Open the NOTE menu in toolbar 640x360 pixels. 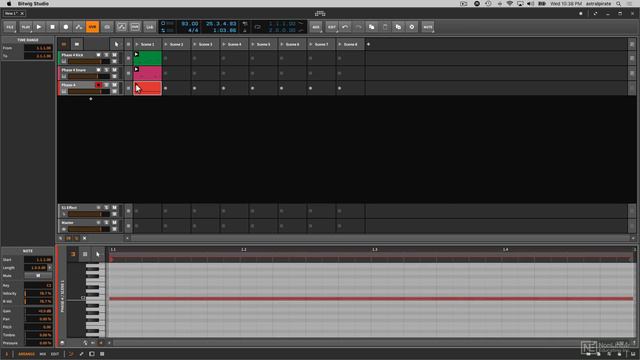click(428, 27)
